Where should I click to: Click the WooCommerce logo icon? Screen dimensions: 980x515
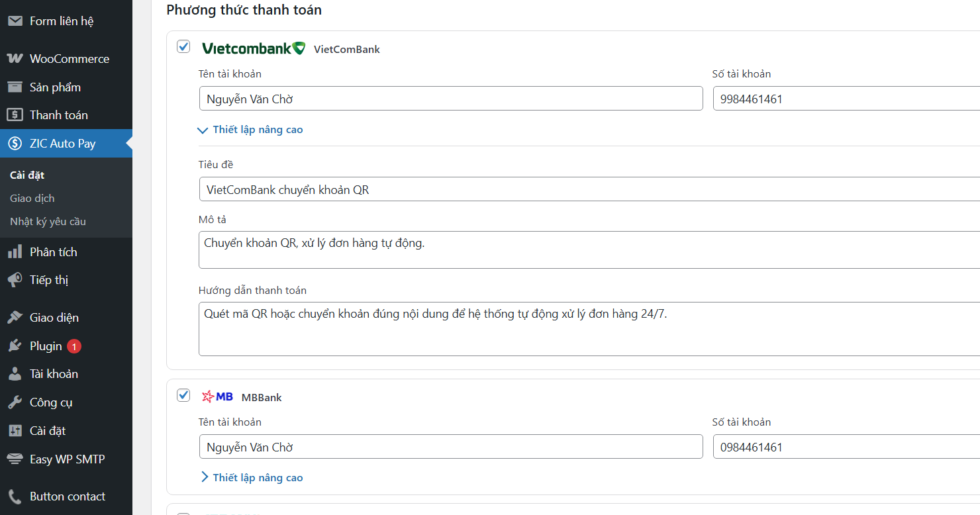pyautogui.click(x=15, y=59)
